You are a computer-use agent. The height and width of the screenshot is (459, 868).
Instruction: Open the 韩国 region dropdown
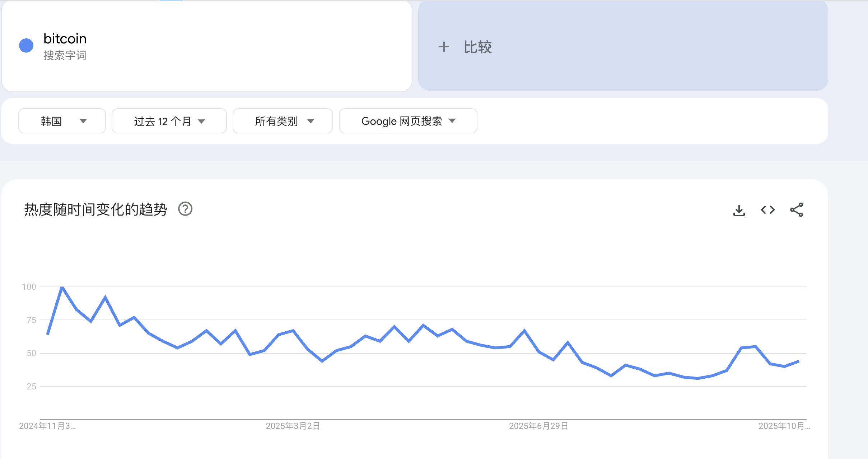coord(62,121)
